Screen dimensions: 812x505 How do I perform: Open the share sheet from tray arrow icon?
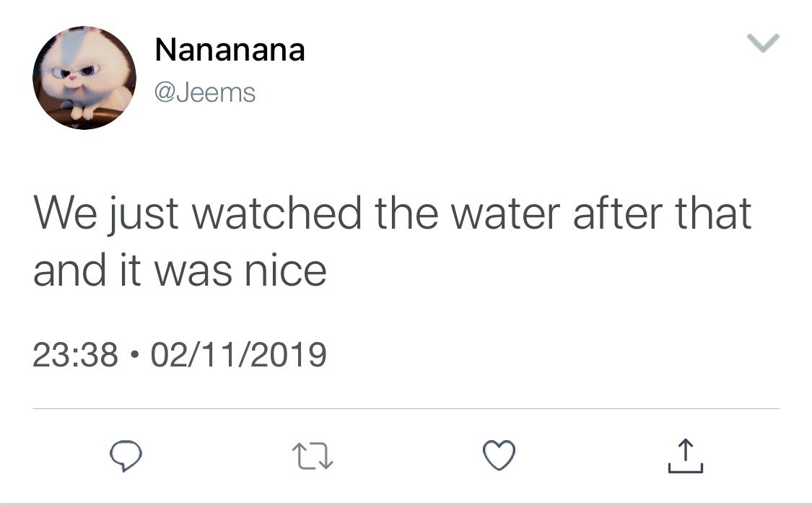686,456
